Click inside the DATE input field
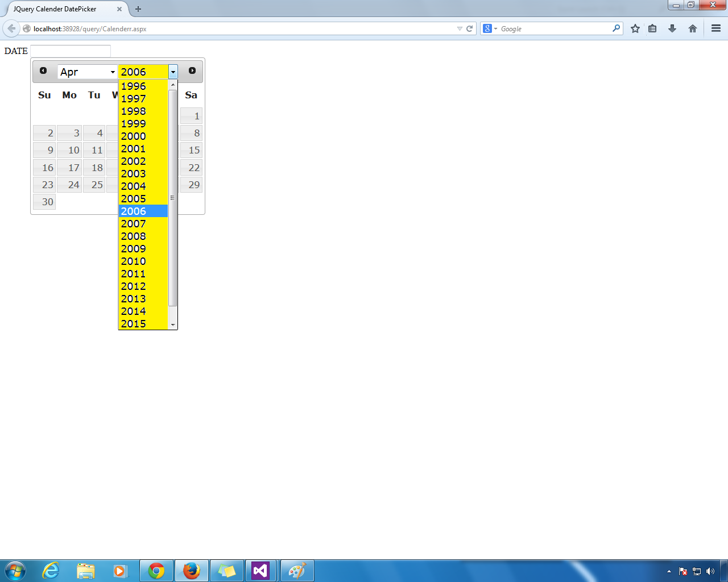The height and width of the screenshot is (582, 728). click(70, 51)
